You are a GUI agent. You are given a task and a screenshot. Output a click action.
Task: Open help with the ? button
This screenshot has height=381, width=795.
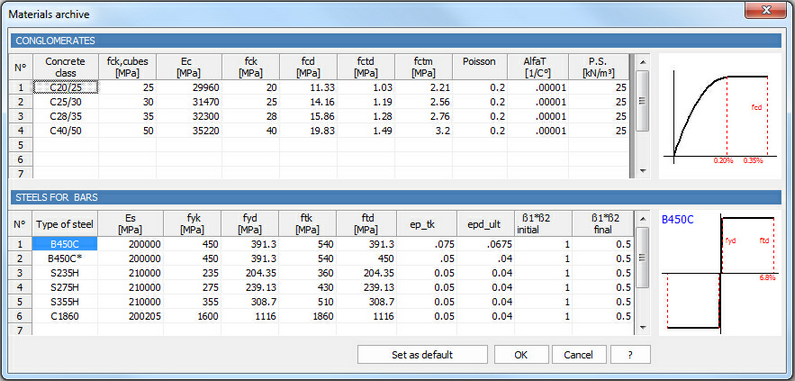click(630, 355)
